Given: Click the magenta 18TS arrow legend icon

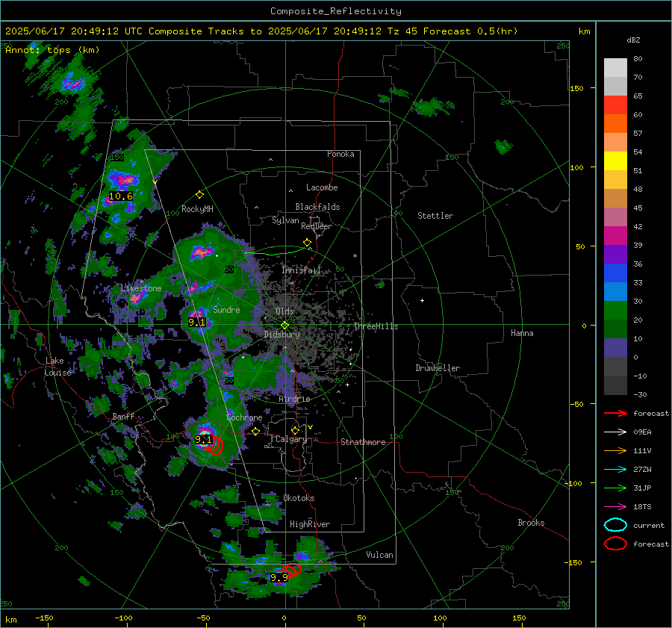Looking at the screenshot, I should 615,507.
